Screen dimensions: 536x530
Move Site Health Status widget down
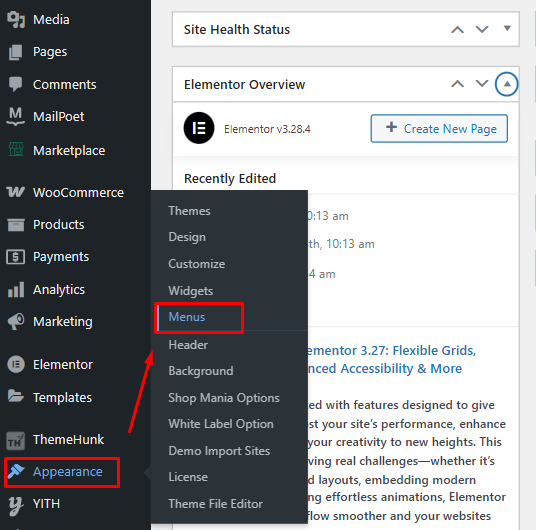coord(482,29)
